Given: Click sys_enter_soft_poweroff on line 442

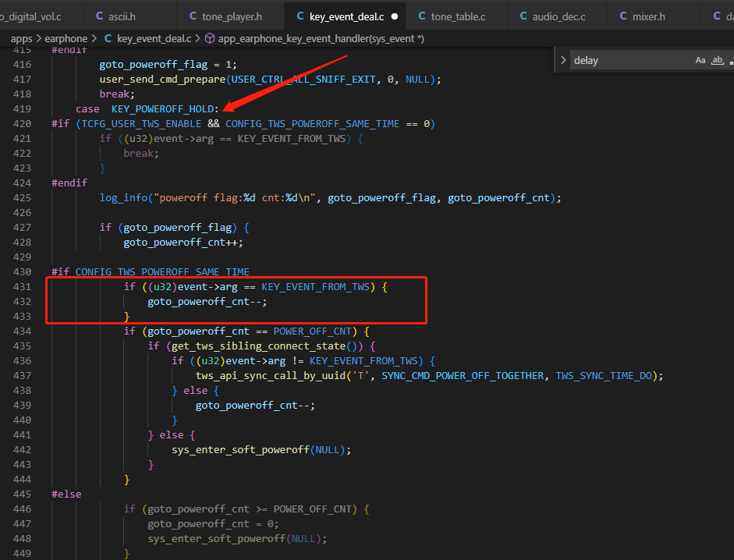Looking at the screenshot, I should [x=240, y=450].
